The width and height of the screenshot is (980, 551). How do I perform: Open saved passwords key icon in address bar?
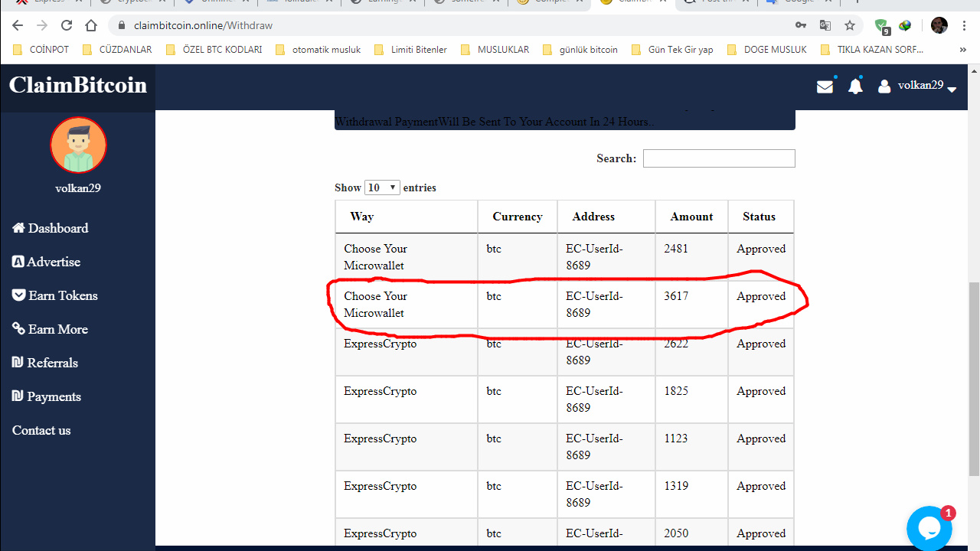tap(801, 25)
